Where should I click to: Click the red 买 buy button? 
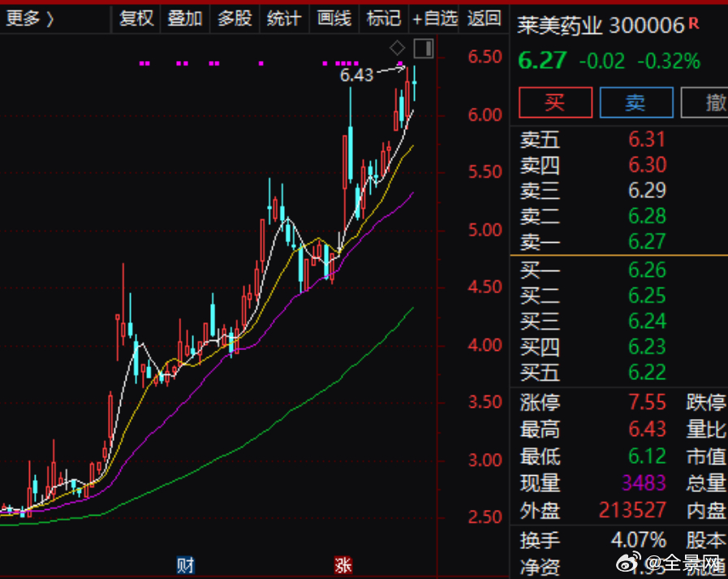click(x=555, y=102)
